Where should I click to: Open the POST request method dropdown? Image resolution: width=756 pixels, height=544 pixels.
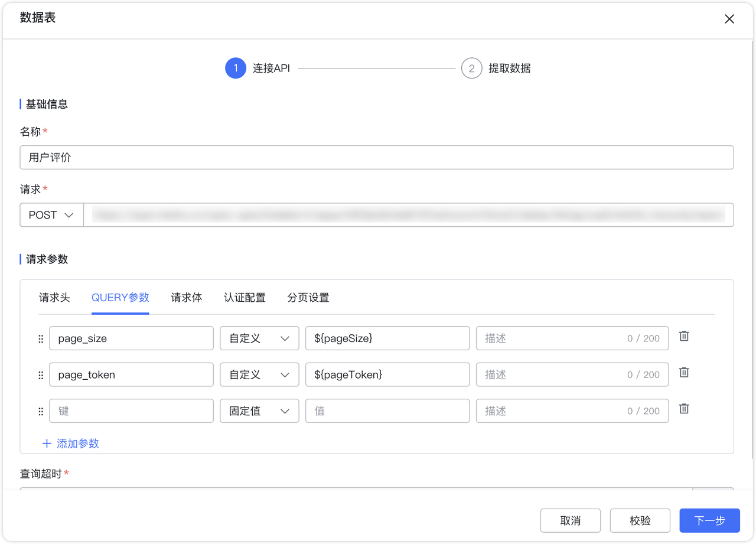pos(52,215)
